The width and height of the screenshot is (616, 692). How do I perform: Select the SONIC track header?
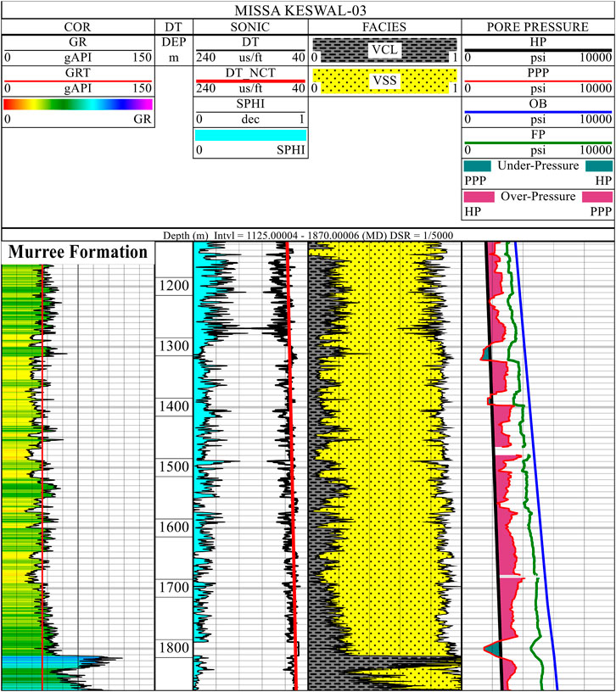coord(250,27)
